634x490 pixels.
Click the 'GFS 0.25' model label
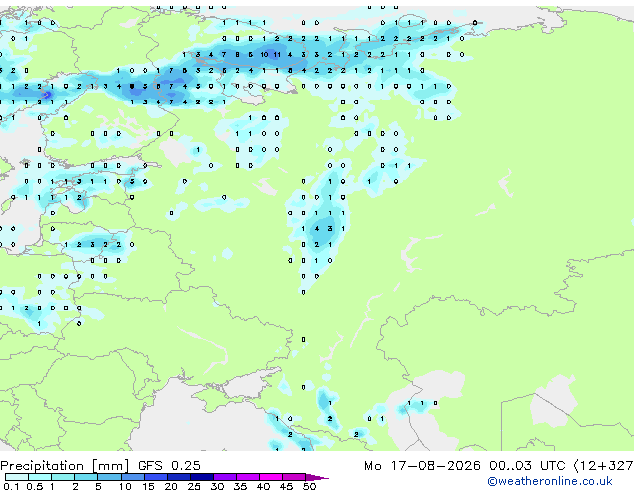click(x=169, y=466)
